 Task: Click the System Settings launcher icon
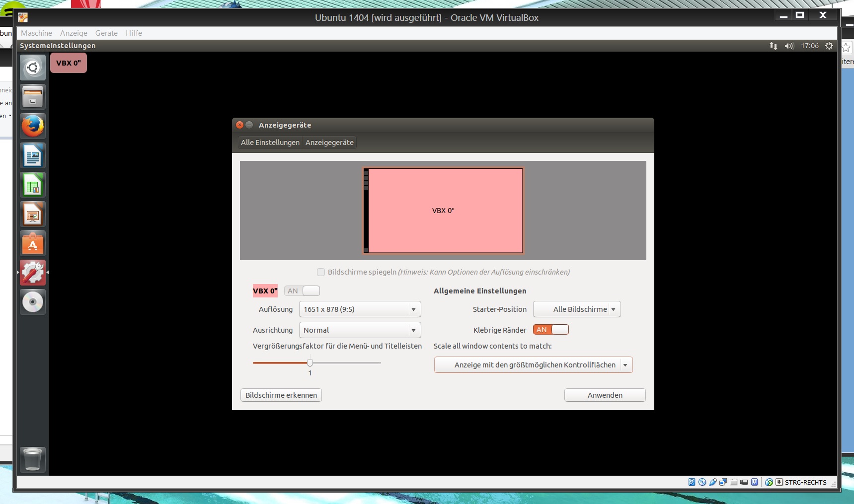pyautogui.click(x=33, y=273)
